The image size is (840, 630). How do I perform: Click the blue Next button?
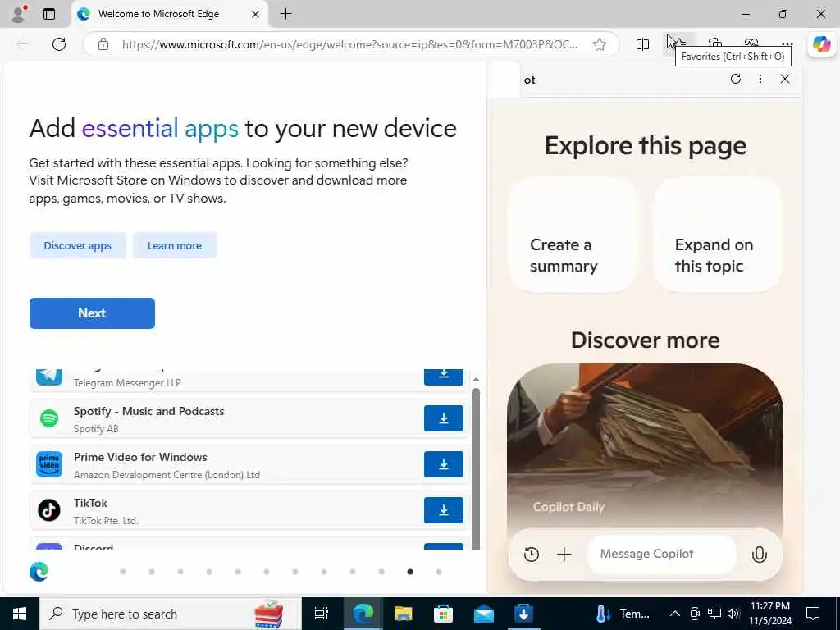92,313
